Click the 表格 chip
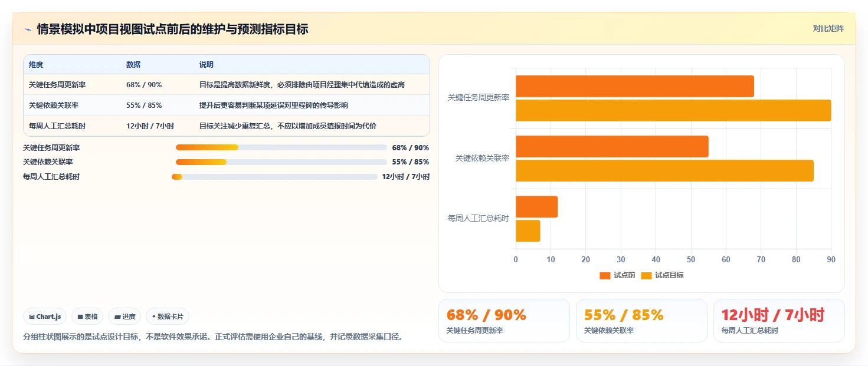The image size is (868, 366). pyautogui.click(x=87, y=316)
